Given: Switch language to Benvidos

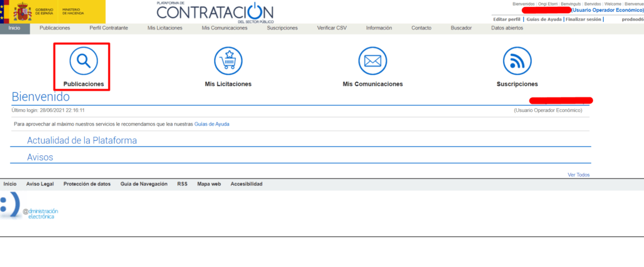Looking at the screenshot, I should (593, 4).
